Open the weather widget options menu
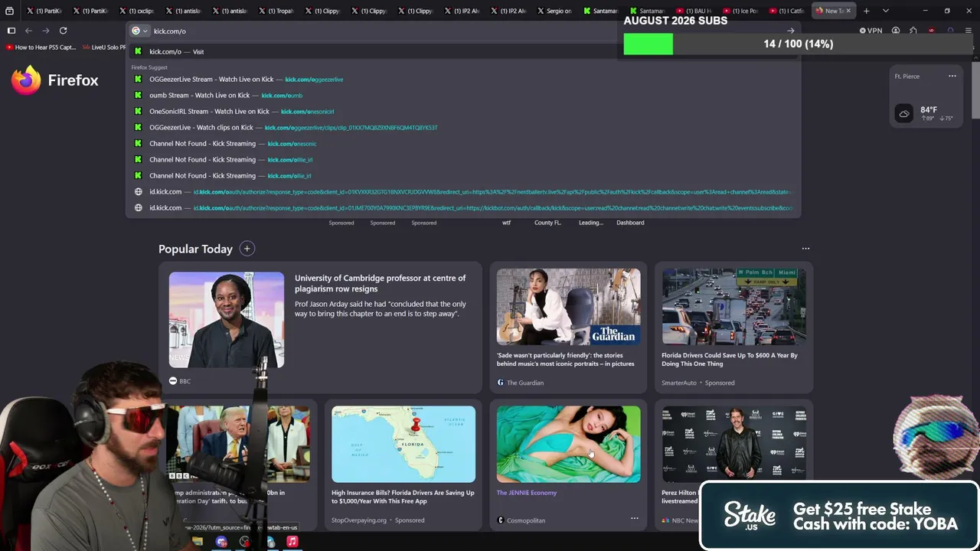 (952, 76)
